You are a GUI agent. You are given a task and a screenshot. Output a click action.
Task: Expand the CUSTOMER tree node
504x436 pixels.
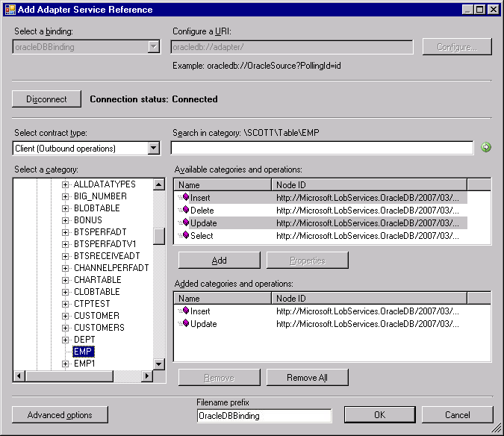65,316
